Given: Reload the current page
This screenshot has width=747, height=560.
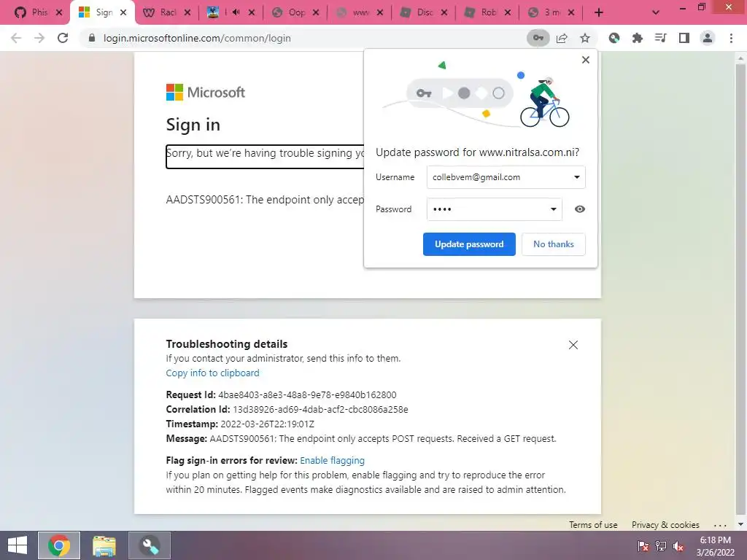Looking at the screenshot, I should pos(63,38).
